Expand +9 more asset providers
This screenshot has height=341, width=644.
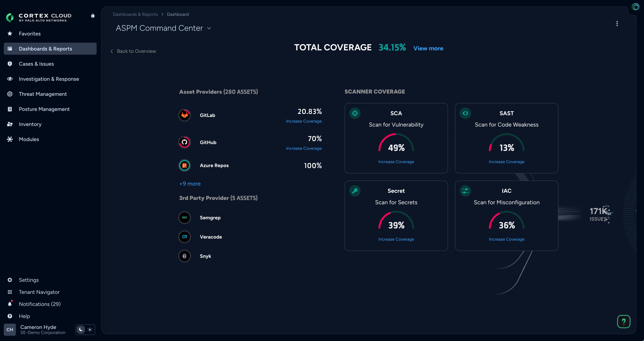(190, 184)
